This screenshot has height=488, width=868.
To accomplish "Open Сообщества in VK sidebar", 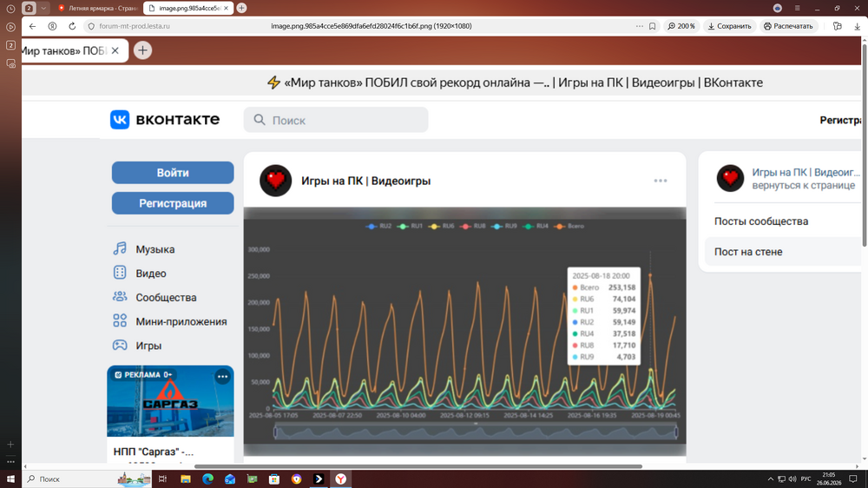I will (155, 298).
